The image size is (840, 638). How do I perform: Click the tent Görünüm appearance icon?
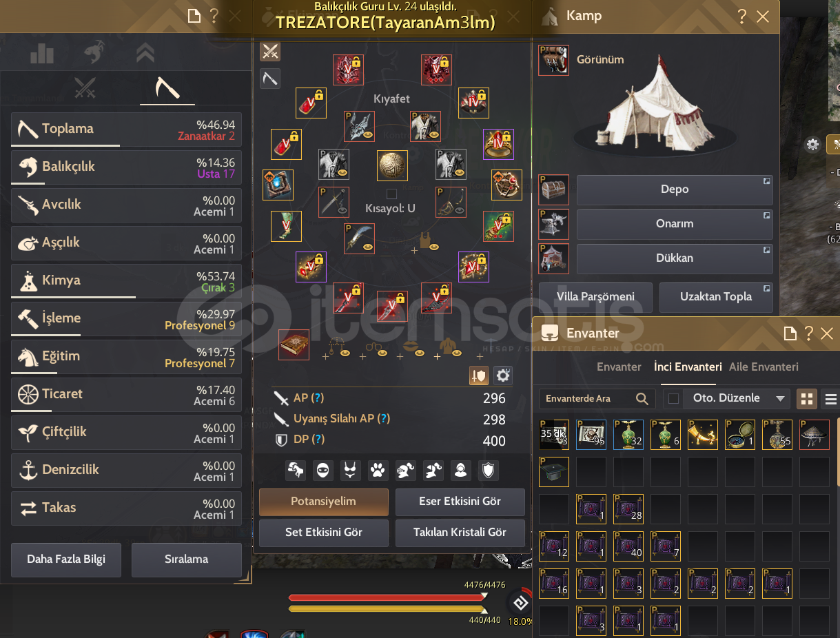pos(554,61)
